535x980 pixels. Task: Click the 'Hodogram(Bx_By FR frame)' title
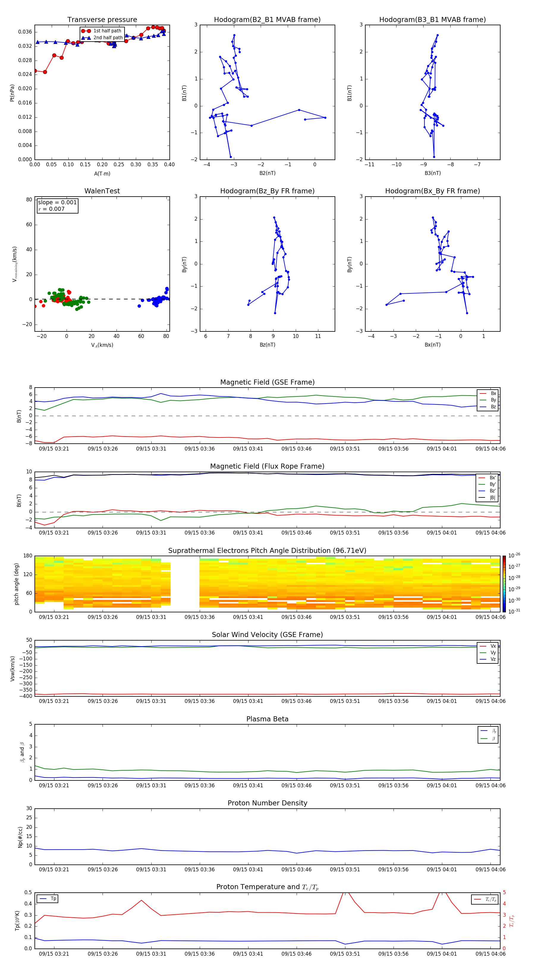[432, 191]
